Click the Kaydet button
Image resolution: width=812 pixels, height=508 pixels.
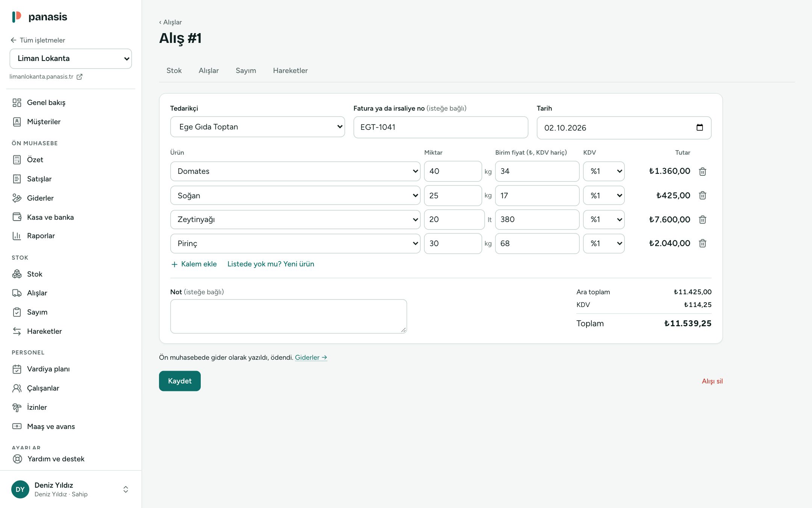pos(180,381)
